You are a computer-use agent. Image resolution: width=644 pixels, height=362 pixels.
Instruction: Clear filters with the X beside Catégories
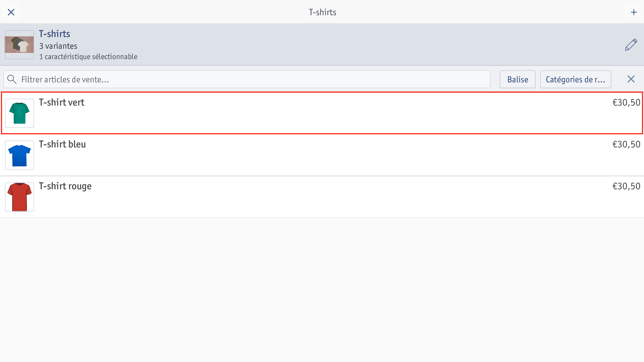(631, 79)
